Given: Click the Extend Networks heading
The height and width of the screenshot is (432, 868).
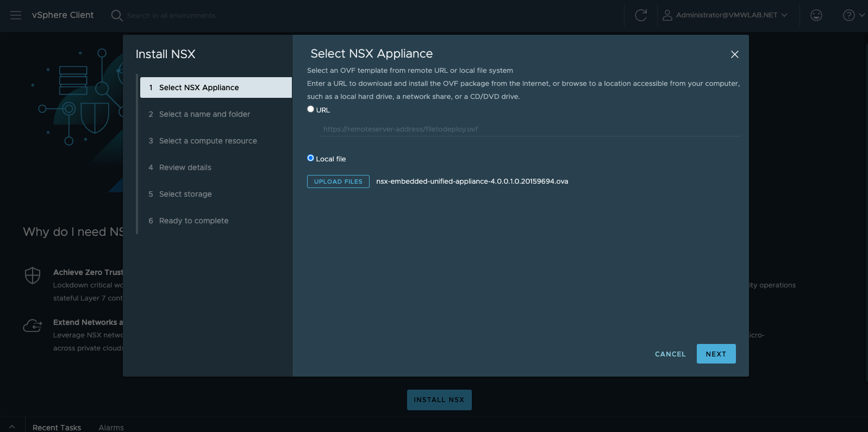Looking at the screenshot, I should pyautogui.click(x=88, y=322).
